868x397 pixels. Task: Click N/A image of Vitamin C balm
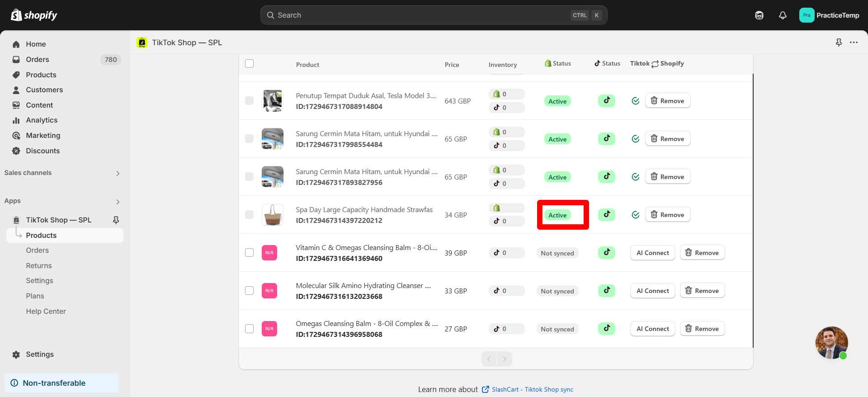(x=269, y=252)
